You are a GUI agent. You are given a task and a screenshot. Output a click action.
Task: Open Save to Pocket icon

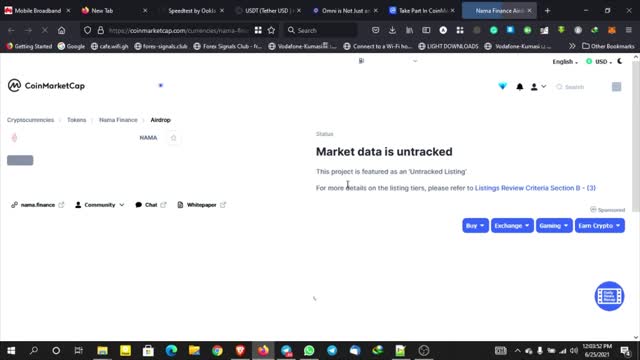375,30
